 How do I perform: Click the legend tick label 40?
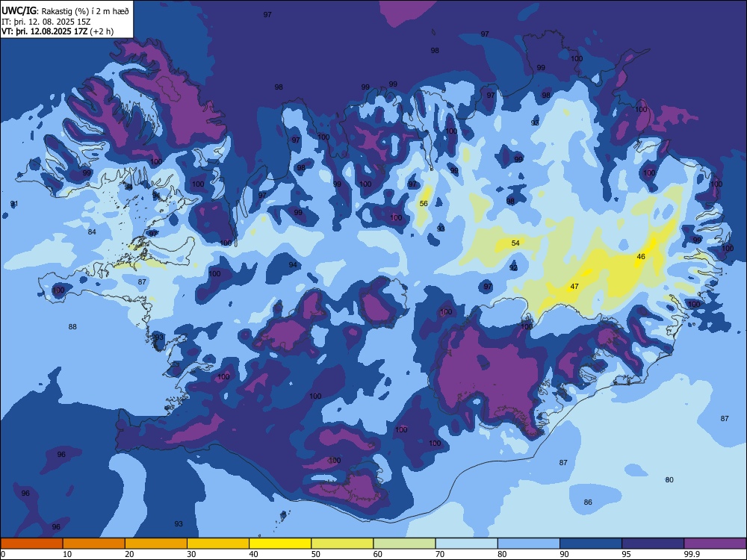click(254, 554)
